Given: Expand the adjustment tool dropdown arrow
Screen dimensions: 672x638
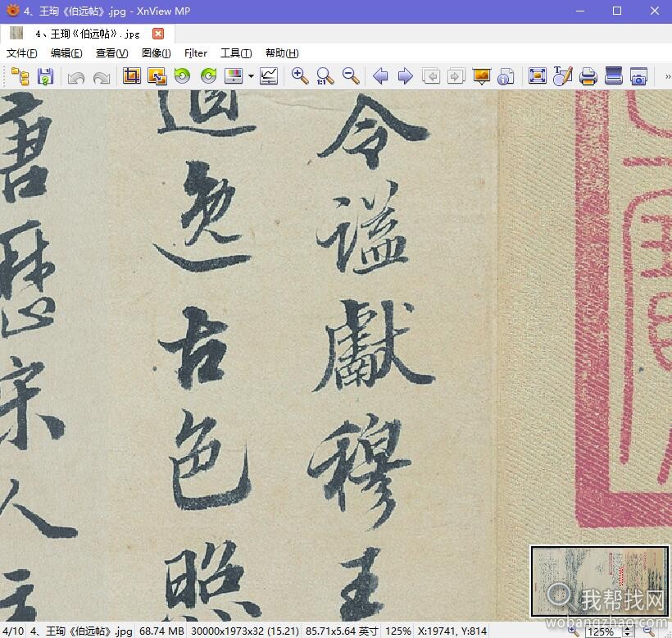Looking at the screenshot, I should pyautogui.click(x=251, y=76).
